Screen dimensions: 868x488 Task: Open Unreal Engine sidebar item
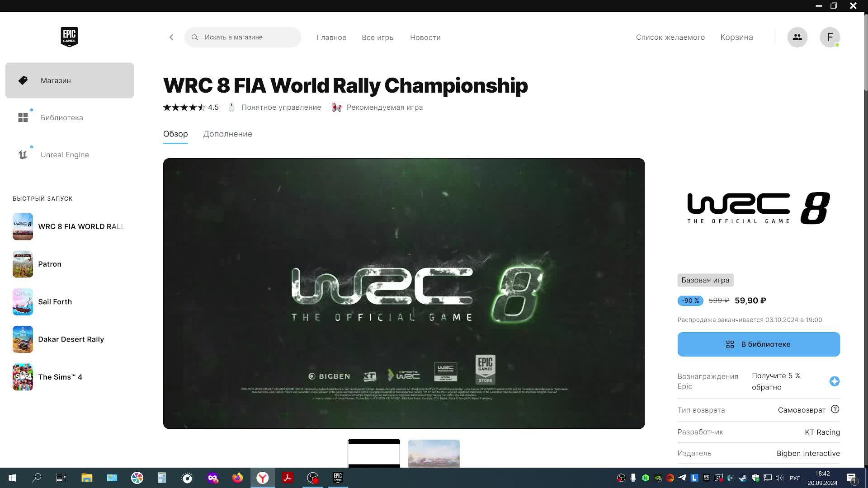64,155
